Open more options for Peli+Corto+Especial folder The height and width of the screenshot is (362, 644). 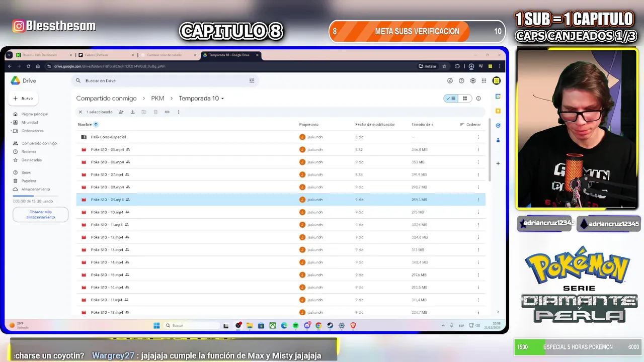478,137
